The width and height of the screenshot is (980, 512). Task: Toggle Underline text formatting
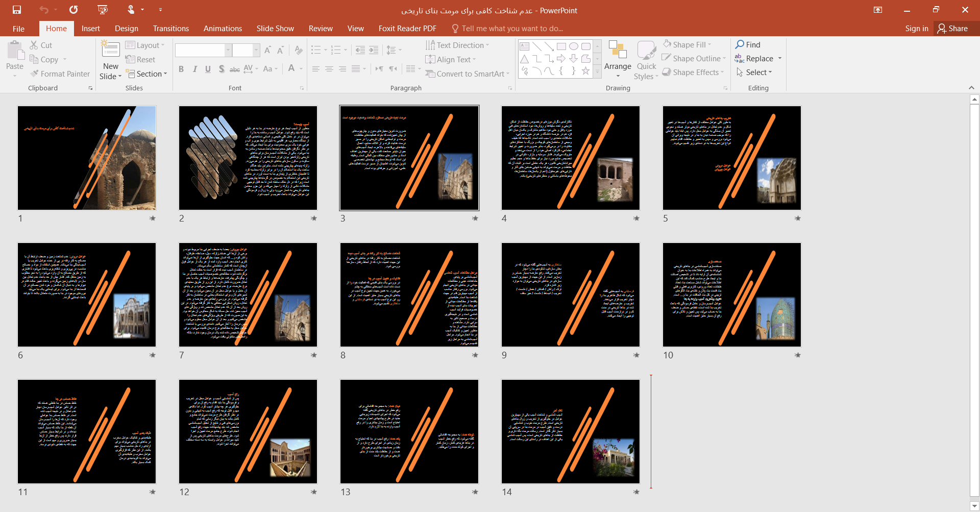point(208,69)
